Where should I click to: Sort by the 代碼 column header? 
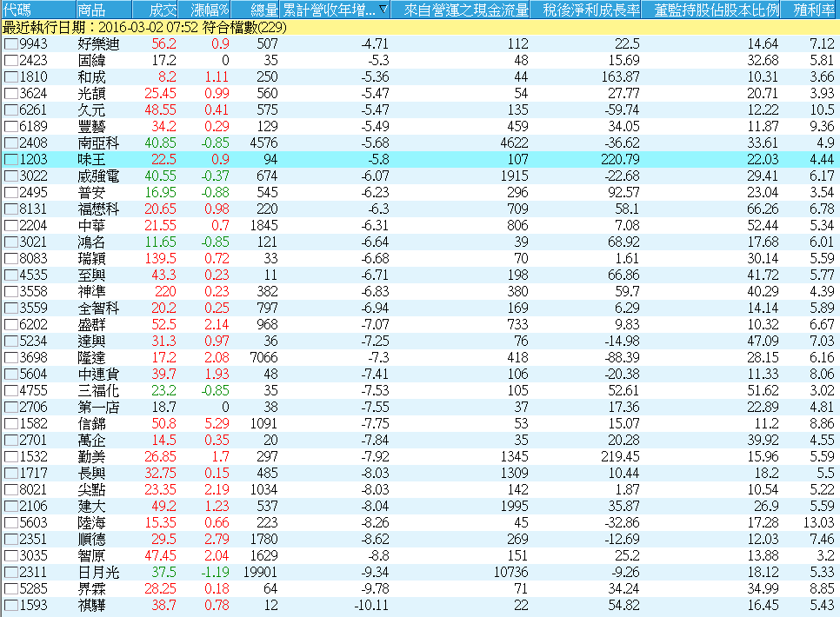37,9
